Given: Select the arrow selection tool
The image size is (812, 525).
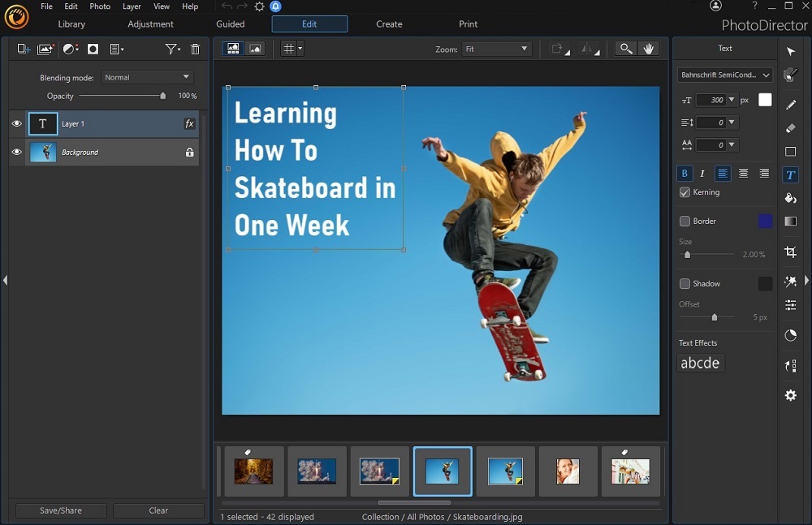Looking at the screenshot, I should pyautogui.click(x=791, y=51).
